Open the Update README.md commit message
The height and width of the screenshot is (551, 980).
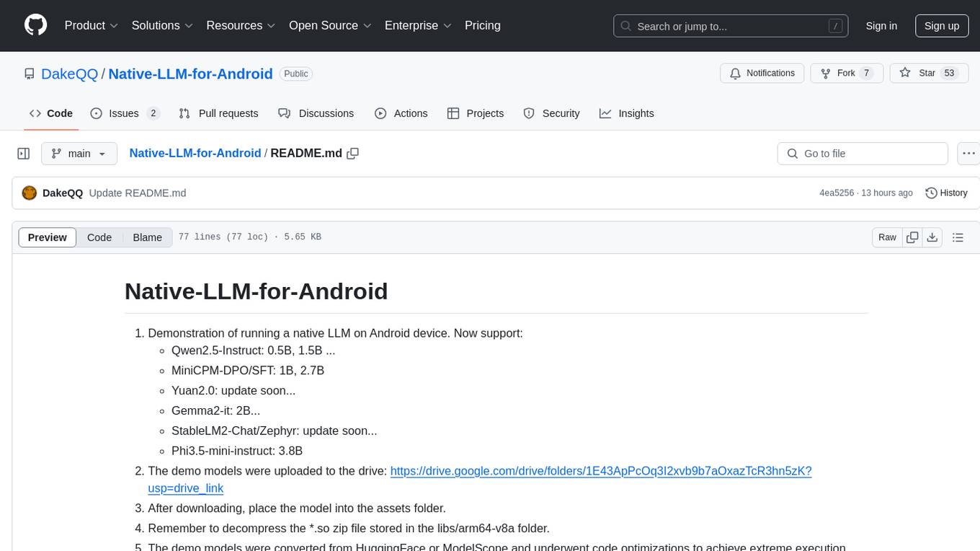pos(138,193)
